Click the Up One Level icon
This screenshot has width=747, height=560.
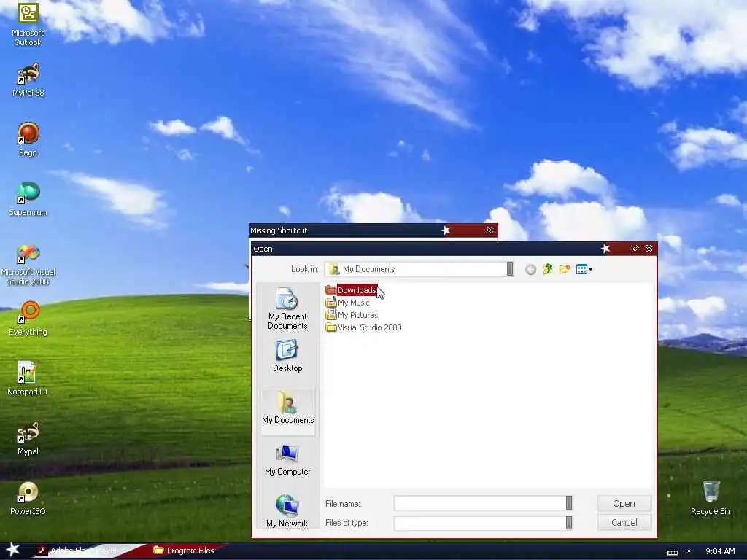click(x=547, y=270)
